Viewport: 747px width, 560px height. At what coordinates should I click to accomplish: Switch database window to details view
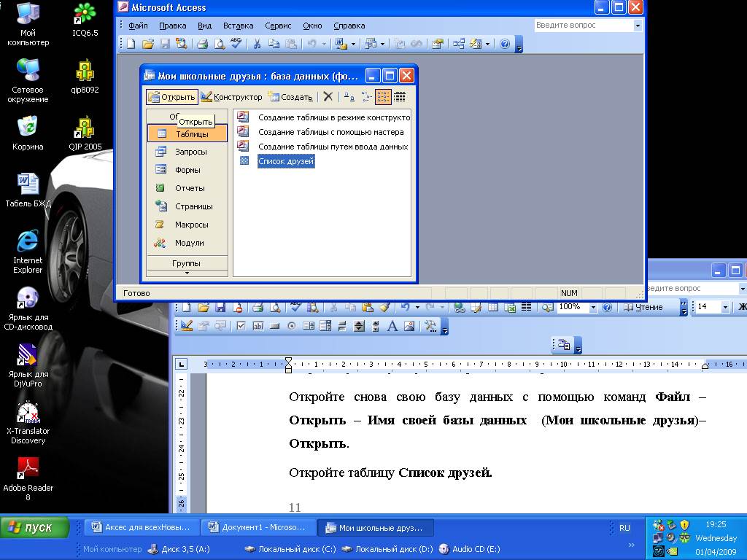[x=400, y=97]
